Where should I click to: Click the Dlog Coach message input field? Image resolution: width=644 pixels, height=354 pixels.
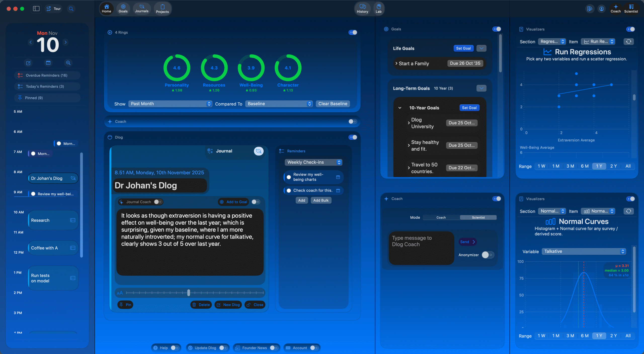tap(421, 248)
